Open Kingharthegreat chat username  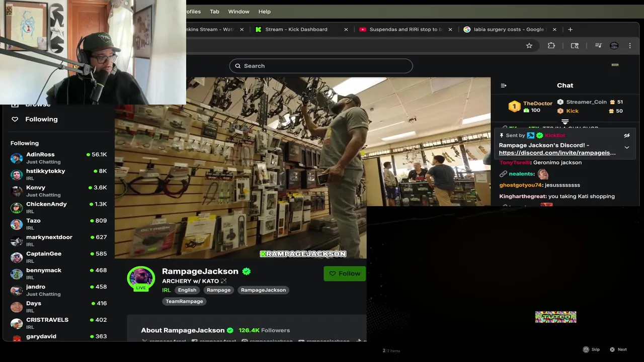522,197
